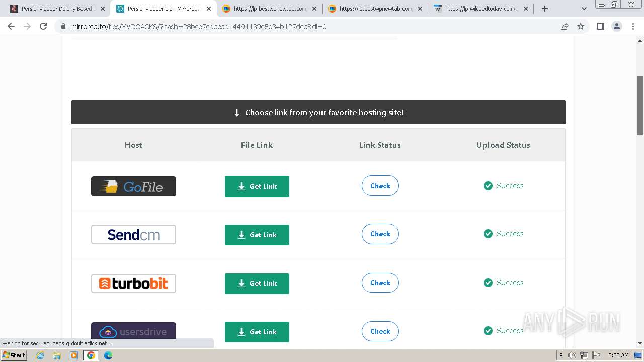
Task: Click the Sendcm host logo
Action: [133, 234]
